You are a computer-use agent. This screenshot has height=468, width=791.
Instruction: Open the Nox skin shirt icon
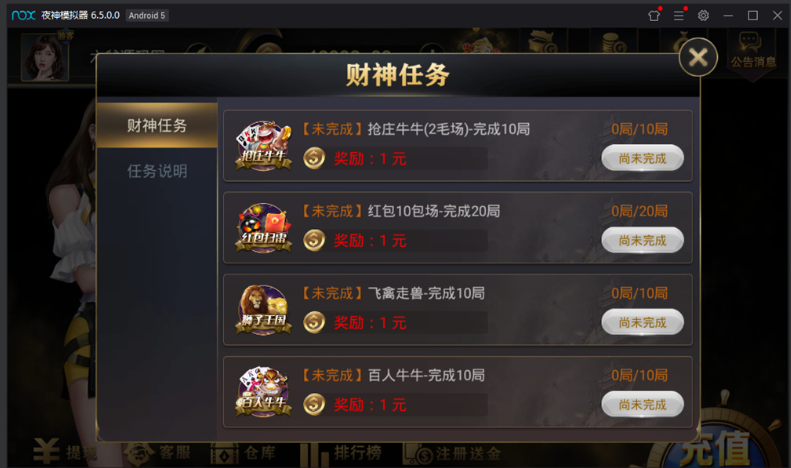pos(654,16)
